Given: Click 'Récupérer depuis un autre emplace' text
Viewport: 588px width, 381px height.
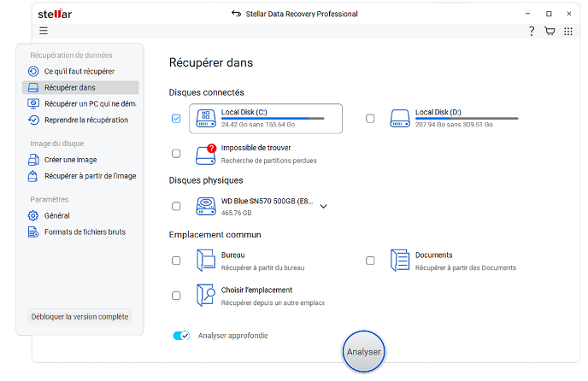Looking at the screenshot, I should tap(273, 302).
